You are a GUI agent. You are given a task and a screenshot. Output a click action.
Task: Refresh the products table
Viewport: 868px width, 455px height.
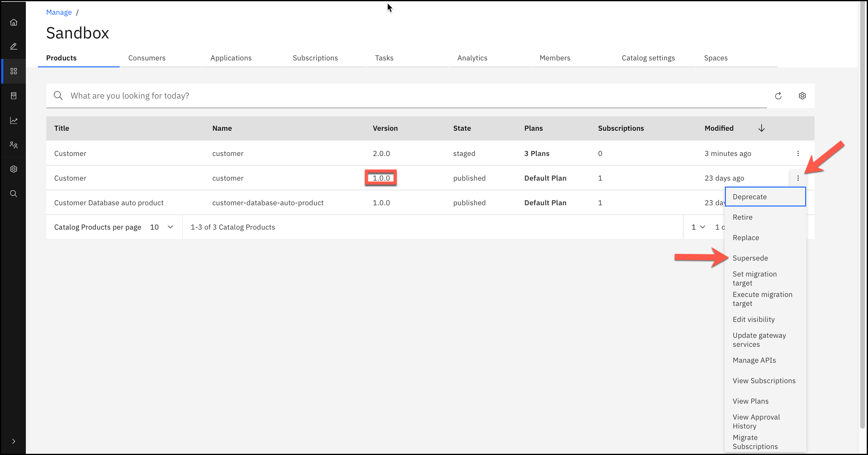[x=778, y=96]
